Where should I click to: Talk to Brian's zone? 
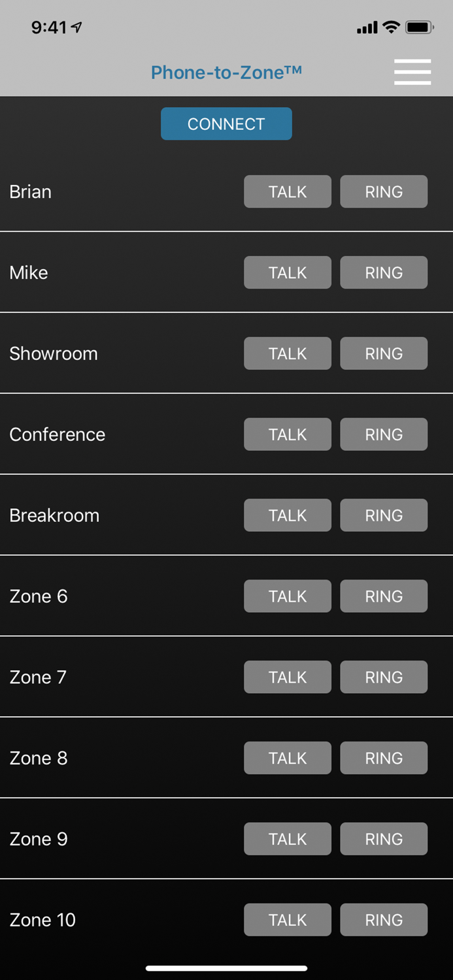pyautogui.click(x=288, y=191)
